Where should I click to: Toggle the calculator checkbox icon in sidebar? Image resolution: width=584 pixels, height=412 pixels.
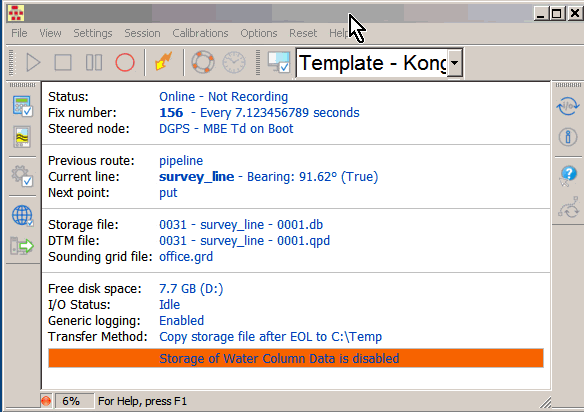tap(22, 107)
